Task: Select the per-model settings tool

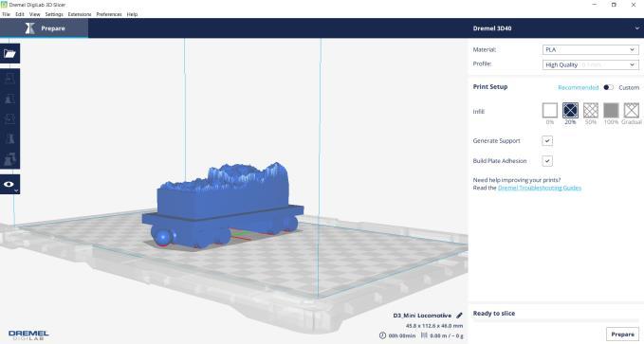Action: coord(9,159)
